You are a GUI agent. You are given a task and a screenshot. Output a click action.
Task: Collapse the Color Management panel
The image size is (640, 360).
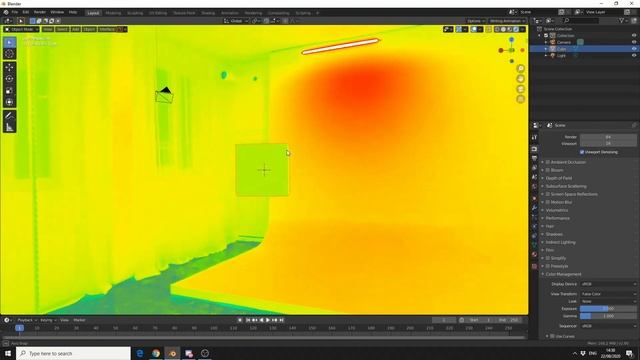point(563,274)
